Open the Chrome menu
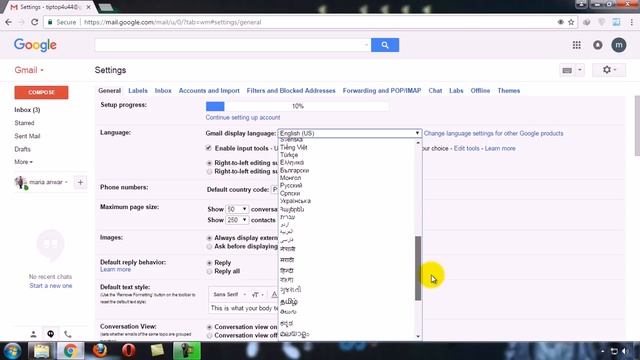Viewport: 640px width, 360px height. [632, 22]
